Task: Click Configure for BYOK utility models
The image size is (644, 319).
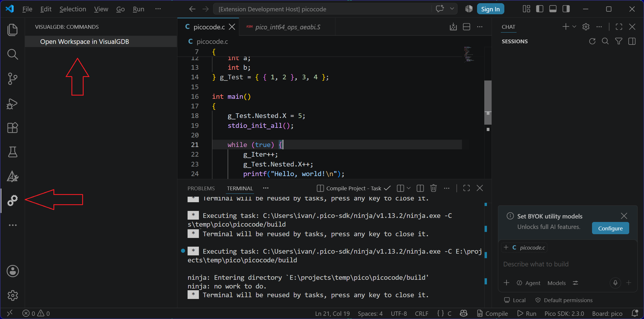Action: tap(610, 228)
